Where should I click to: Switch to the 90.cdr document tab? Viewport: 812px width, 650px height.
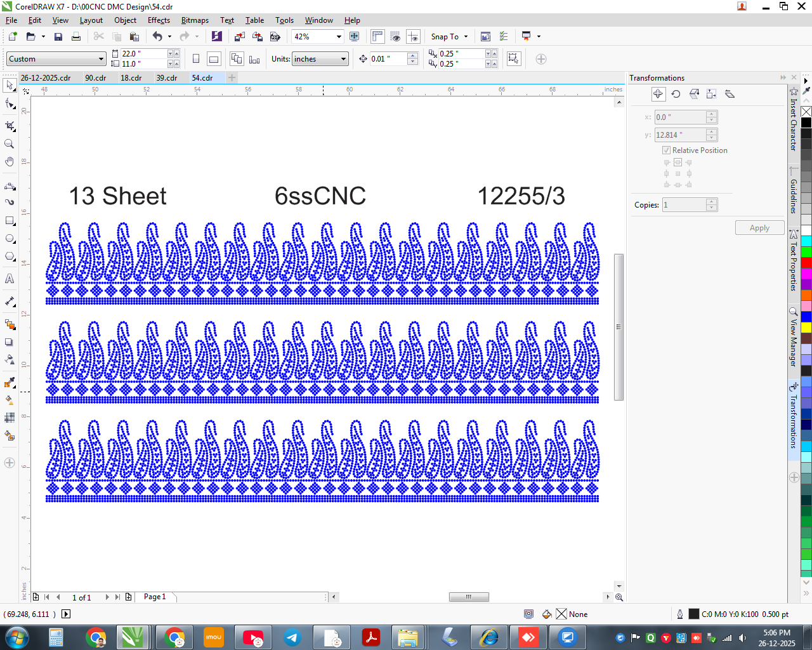96,78
